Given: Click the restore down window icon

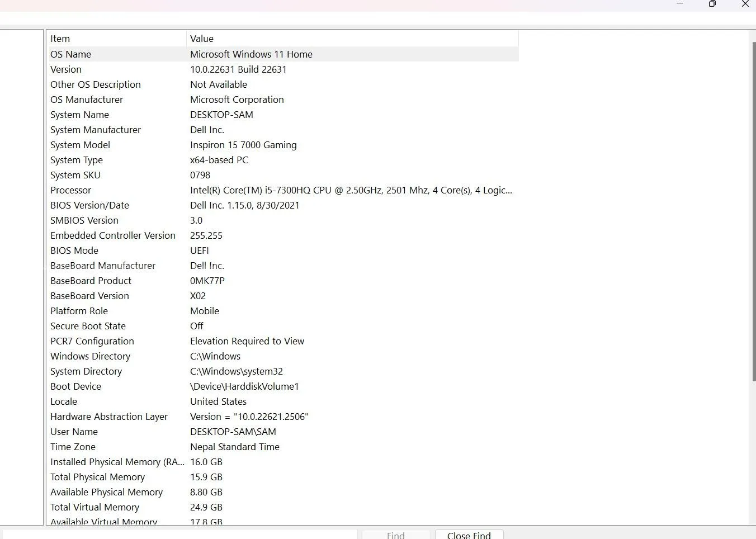Looking at the screenshot, I should pyautogui.click(x=712, y=4).
